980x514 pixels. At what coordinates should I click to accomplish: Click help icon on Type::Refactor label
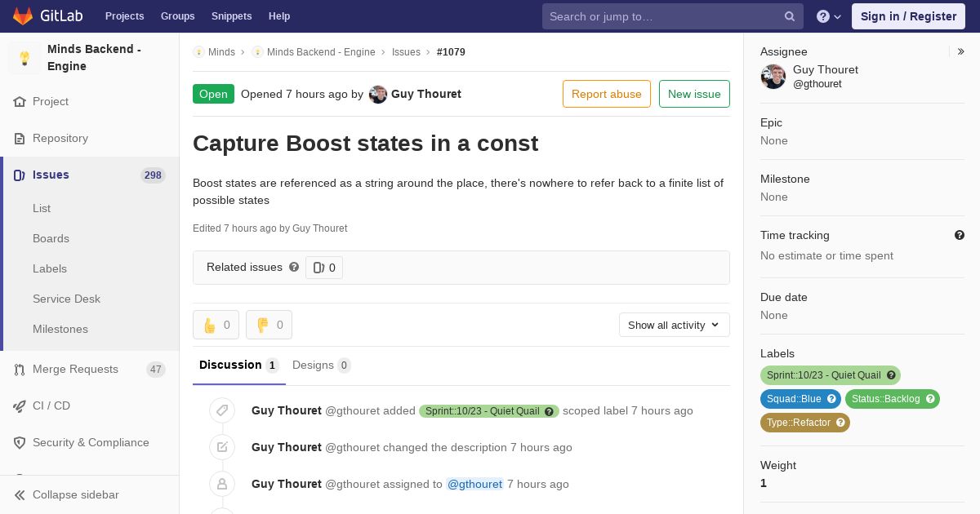[x=841, y=423]
